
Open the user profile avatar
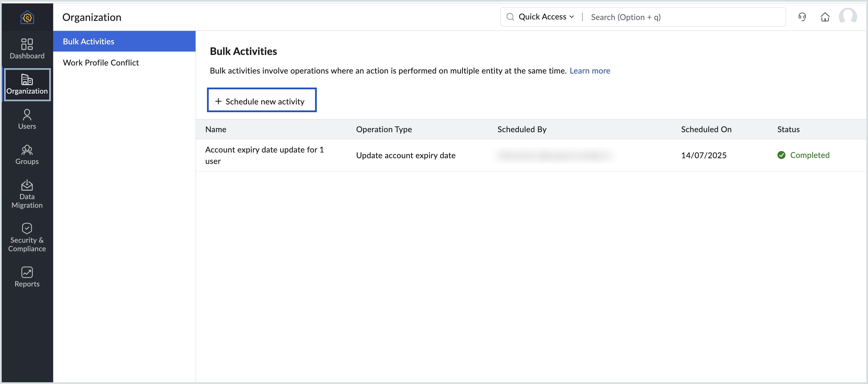pos(848,17)
